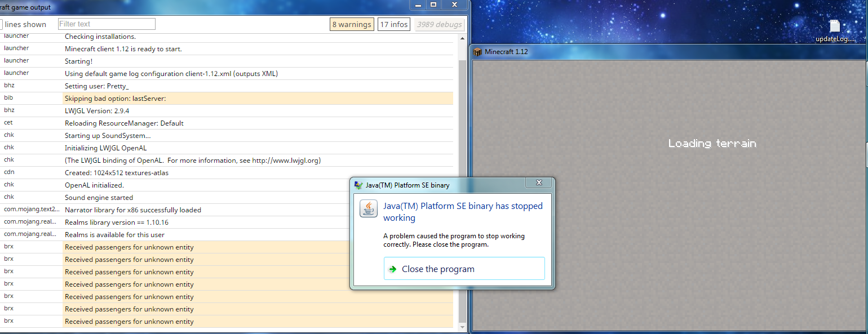
Task: Click the 'cdn' source cell
Action: tap(9, 172)
